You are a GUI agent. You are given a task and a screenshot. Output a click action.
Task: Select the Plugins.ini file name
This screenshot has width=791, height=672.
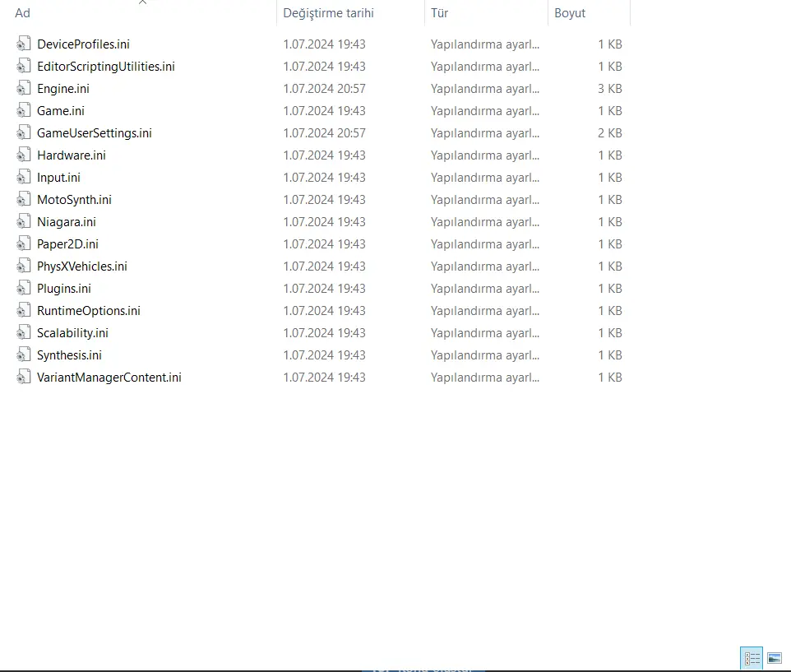point(64,289)
